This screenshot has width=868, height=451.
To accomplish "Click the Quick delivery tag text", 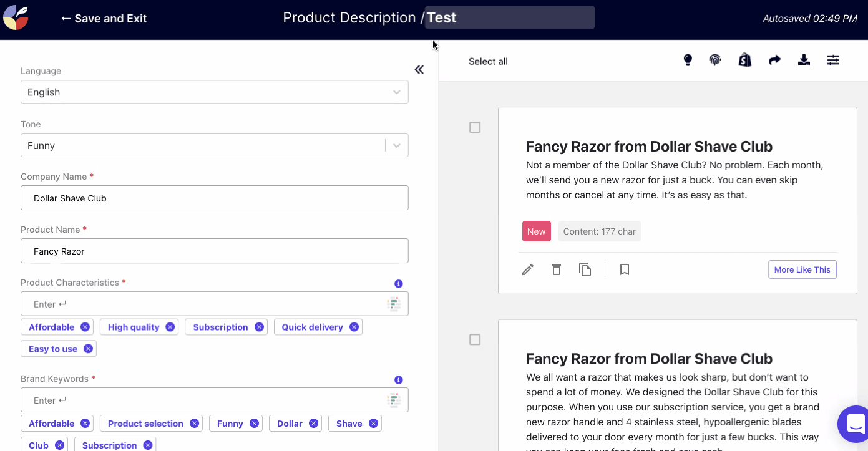I will (312, 327).
